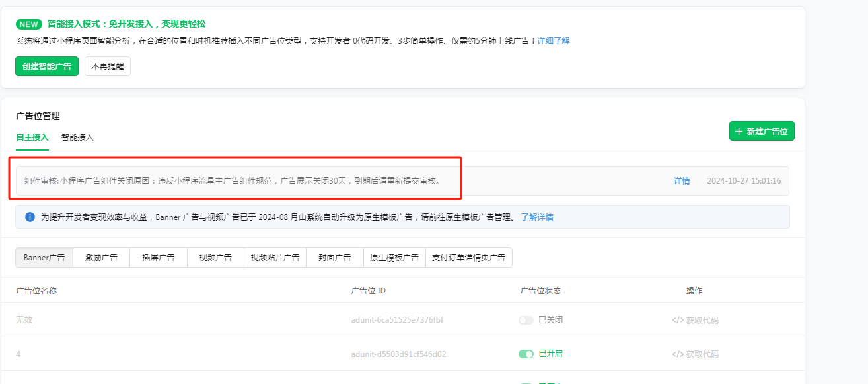Click ad ID adunit-d5503d91cf546d02
Image resolution: width=868 pixels, height=384 pixels.
click(398, 354)
